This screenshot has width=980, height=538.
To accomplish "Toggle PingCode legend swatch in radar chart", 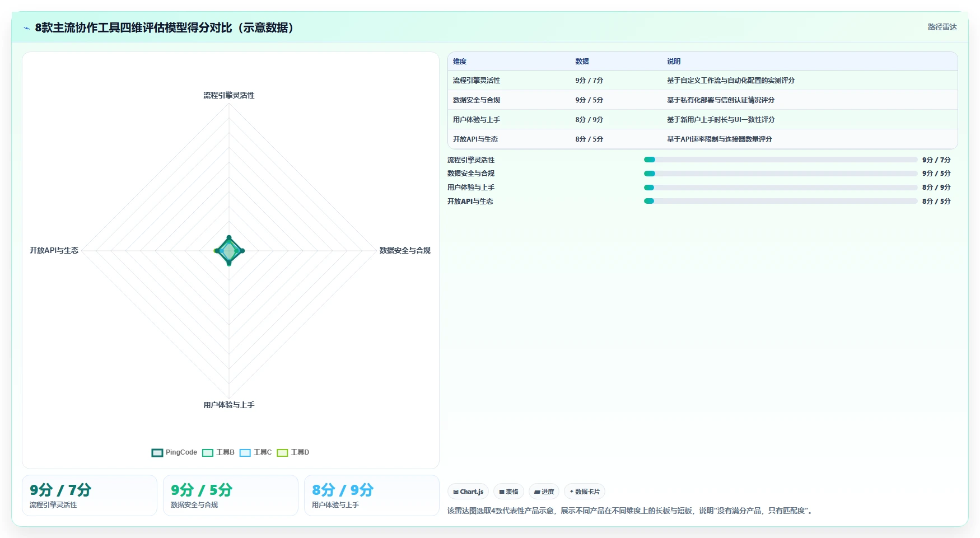I will click(157, 452).
